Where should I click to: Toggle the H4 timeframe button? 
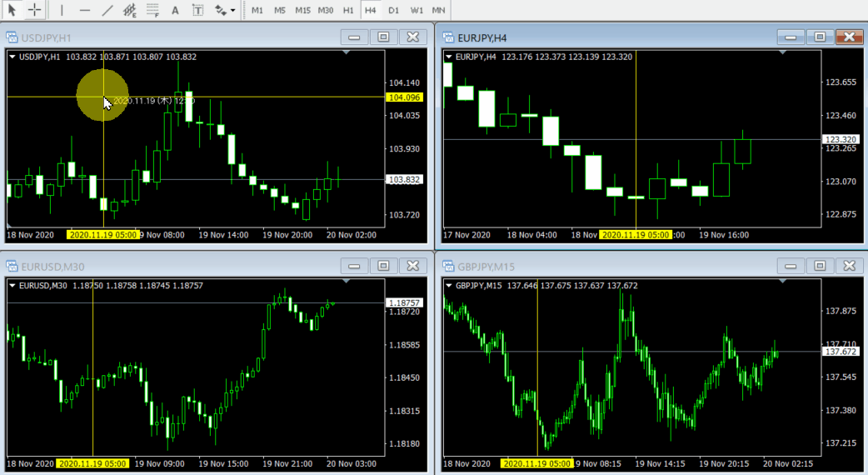tap(371, 10)
